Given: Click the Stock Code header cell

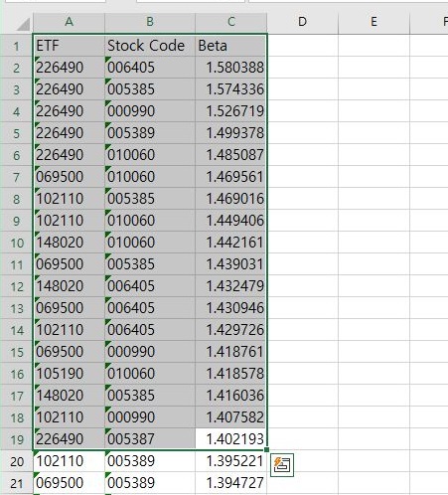Looking at the screenshot, I should (150, 46).
